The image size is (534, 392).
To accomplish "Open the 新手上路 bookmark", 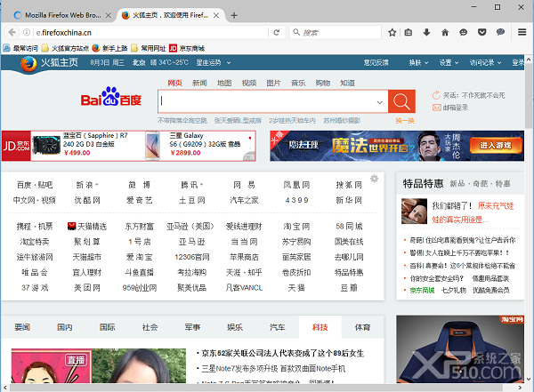I will pos(109,48).
